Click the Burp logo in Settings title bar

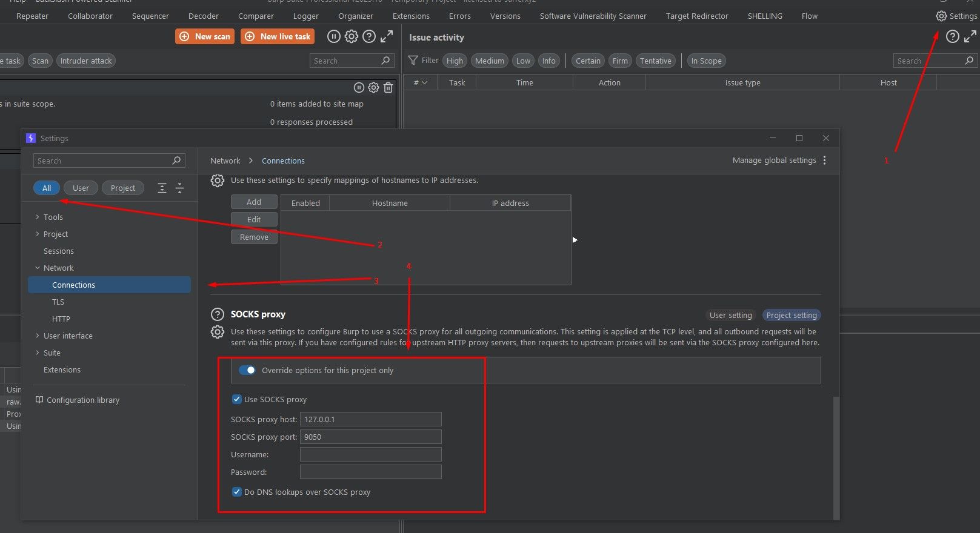pyautogui.click(x=31, y=138)
